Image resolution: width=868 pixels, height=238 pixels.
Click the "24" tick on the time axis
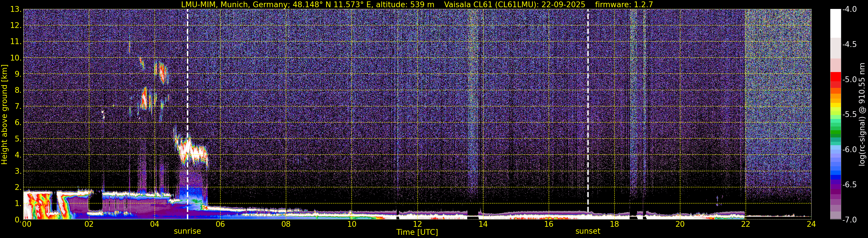tap(811, 224)
